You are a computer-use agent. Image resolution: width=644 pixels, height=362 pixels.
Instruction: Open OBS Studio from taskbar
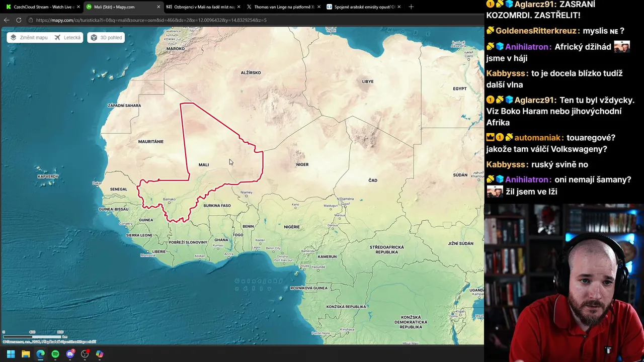pyautogui.click(x=85, y=354)
